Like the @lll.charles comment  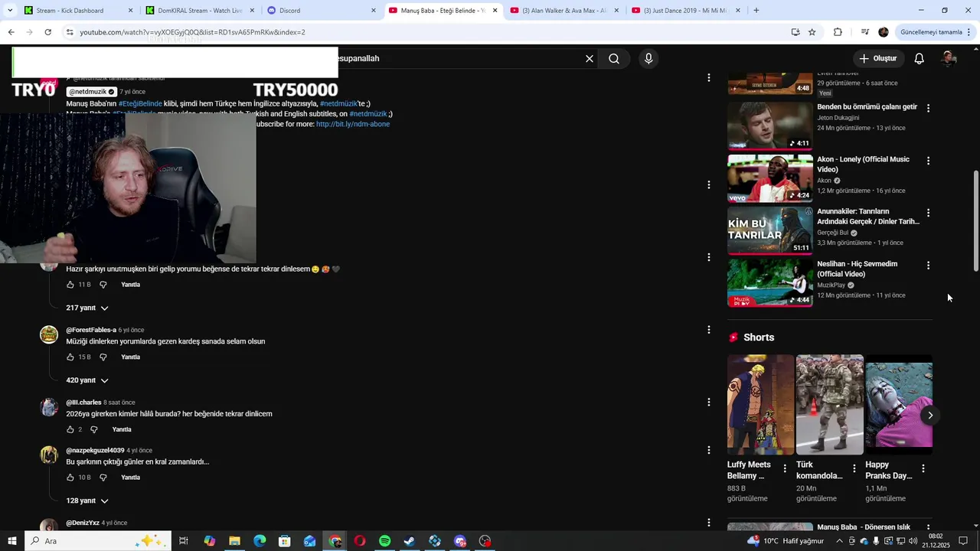pyautogui.click(x=70, y=429)
